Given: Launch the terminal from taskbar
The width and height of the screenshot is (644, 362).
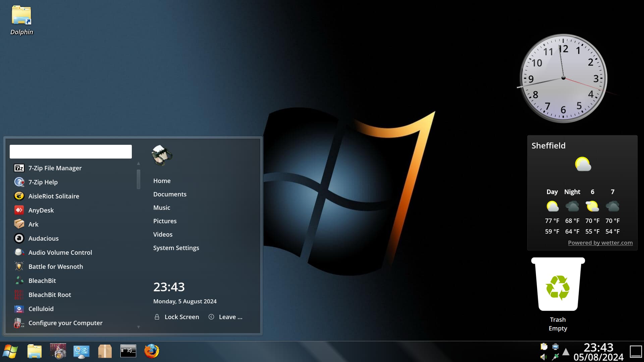Looking at the screenshot, I should click(128, 351).
